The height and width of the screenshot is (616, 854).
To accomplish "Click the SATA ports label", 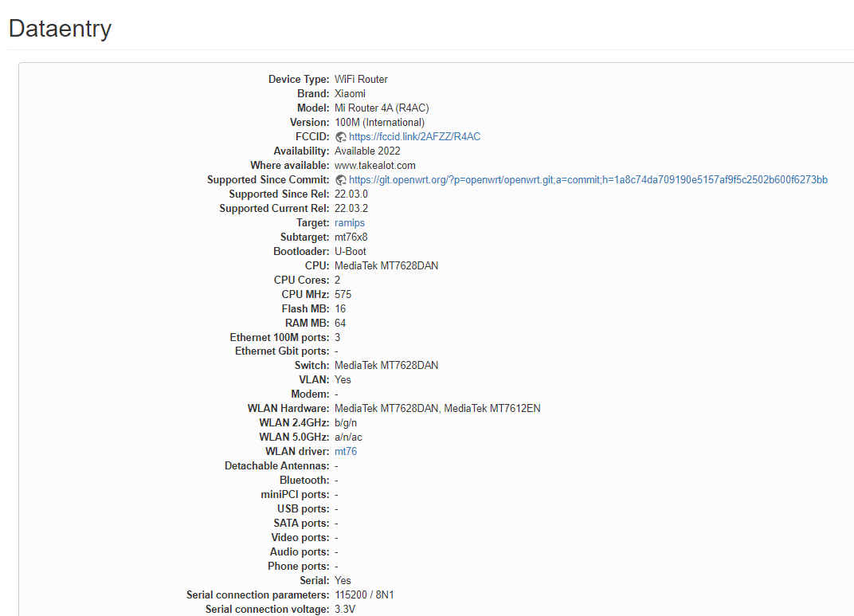I will (301, 524).
